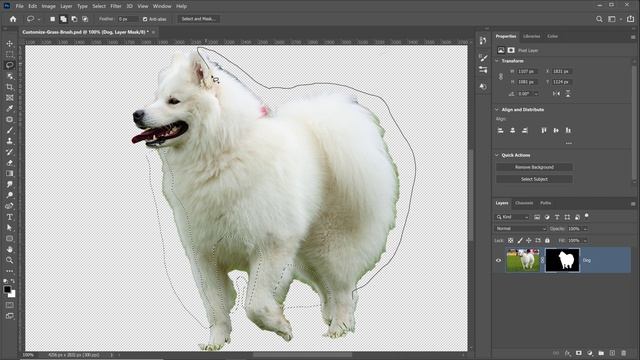Select the Frame tool

coord(9,98)
